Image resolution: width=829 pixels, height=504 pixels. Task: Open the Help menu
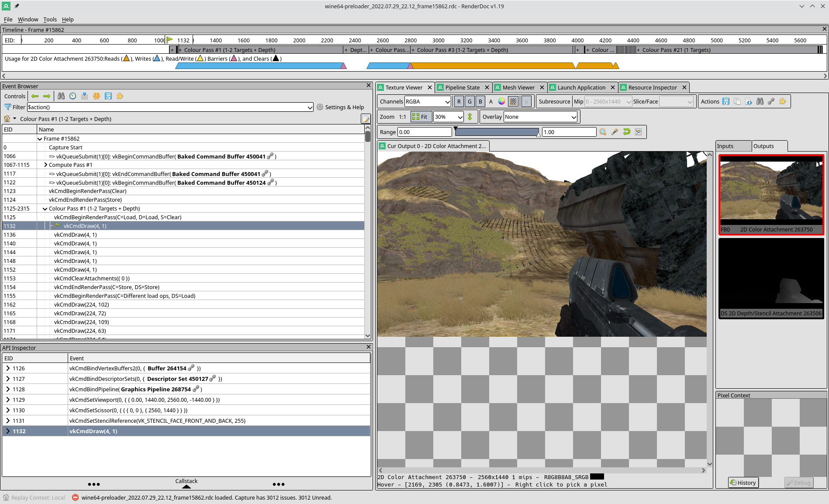pos(68,19)
